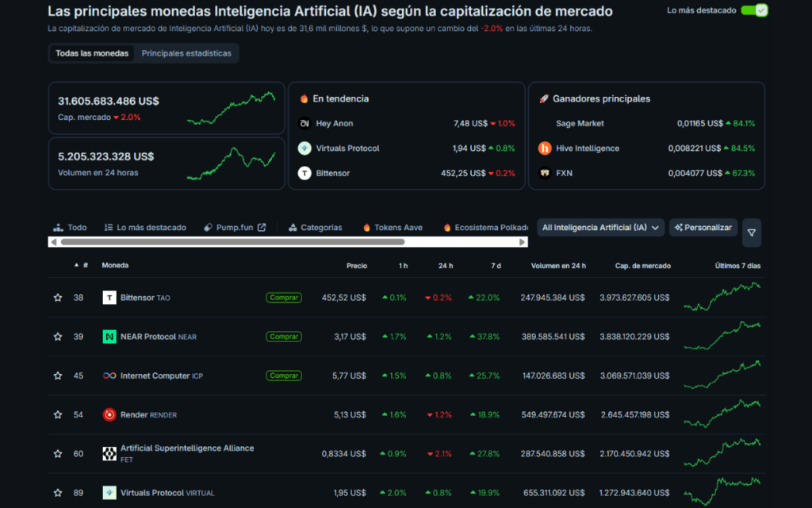Click Comprar button for Bittensor
Screen dimensions: 812x508
284,298
